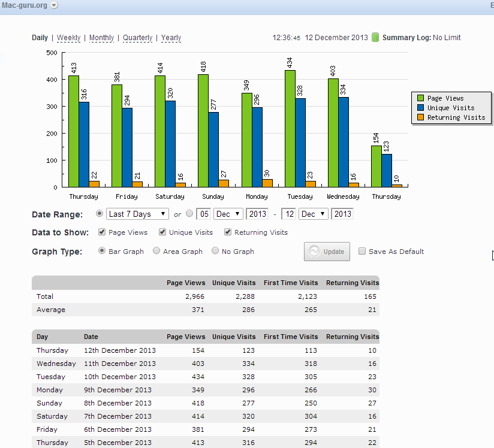
Task: Open the end month Dec dropdown
Action: [313, 214]
